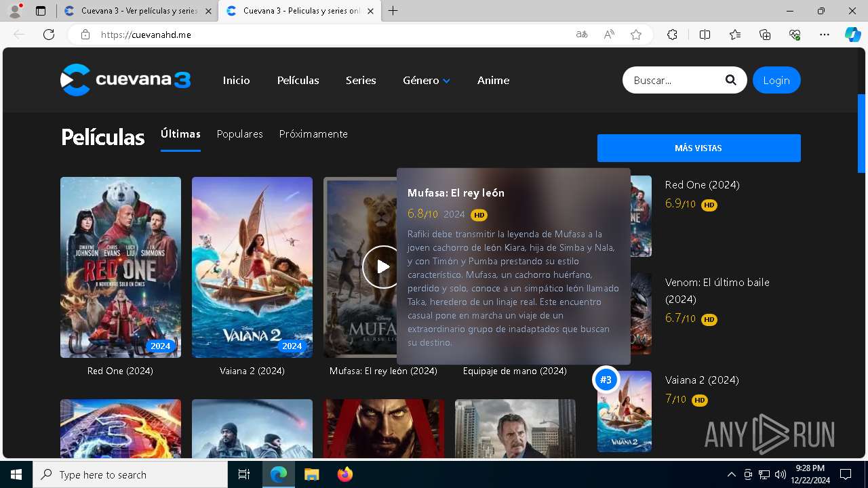Click the search magnifier icon

click(x=730, y=80)
